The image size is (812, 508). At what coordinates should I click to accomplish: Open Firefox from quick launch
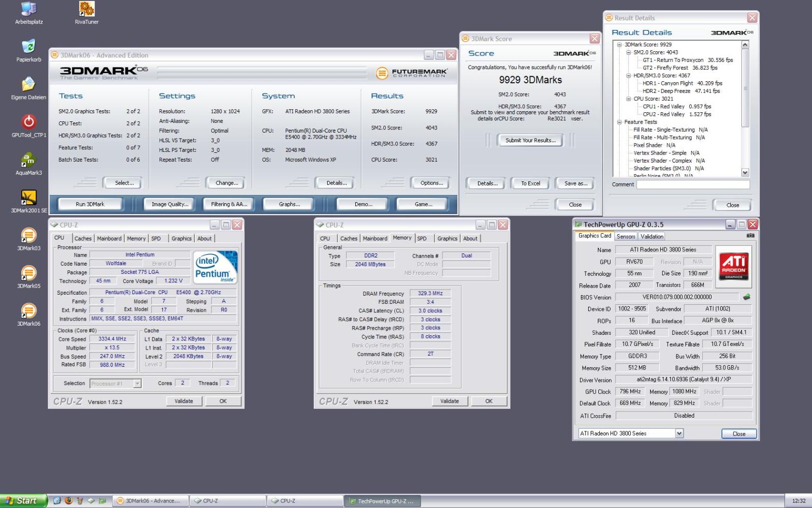point(69,500)
